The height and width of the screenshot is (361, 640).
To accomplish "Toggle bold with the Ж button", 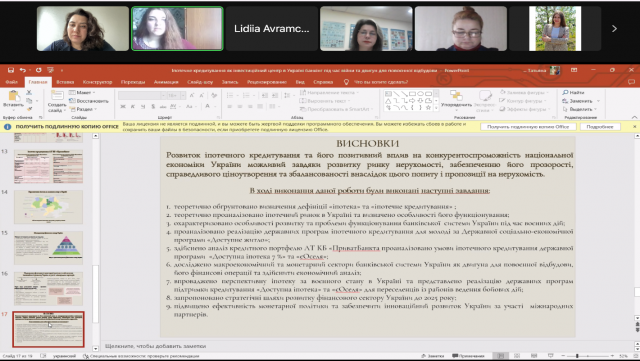I will [x=123, y=107].
